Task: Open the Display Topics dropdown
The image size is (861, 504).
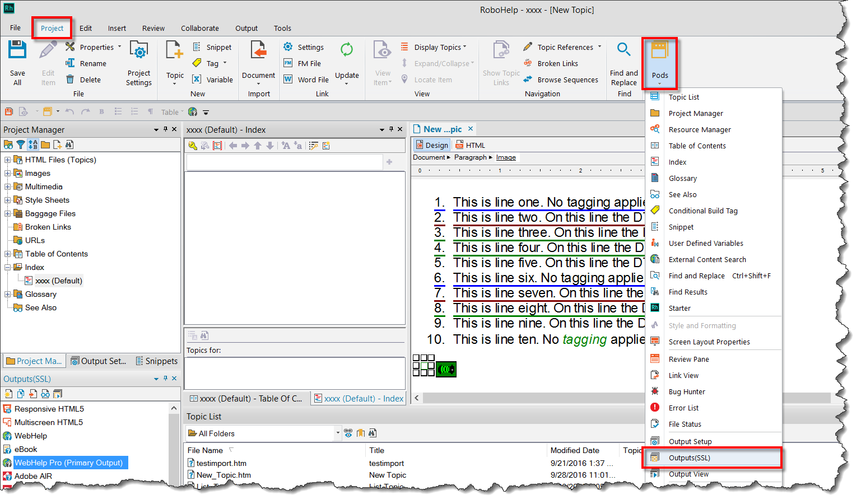Action: 434,48
